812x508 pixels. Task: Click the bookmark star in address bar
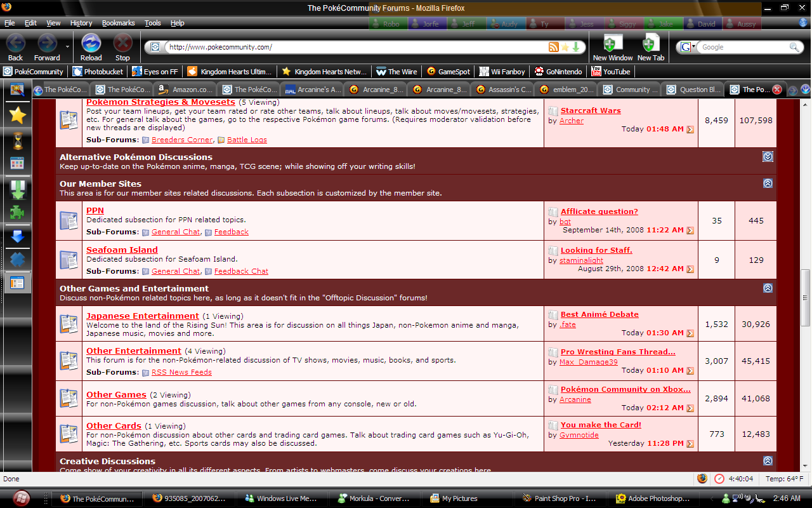point(565,47)
